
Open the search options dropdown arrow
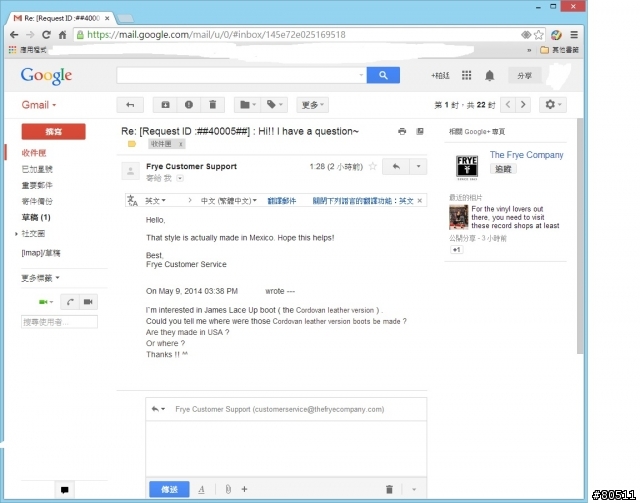coord(361,75)
